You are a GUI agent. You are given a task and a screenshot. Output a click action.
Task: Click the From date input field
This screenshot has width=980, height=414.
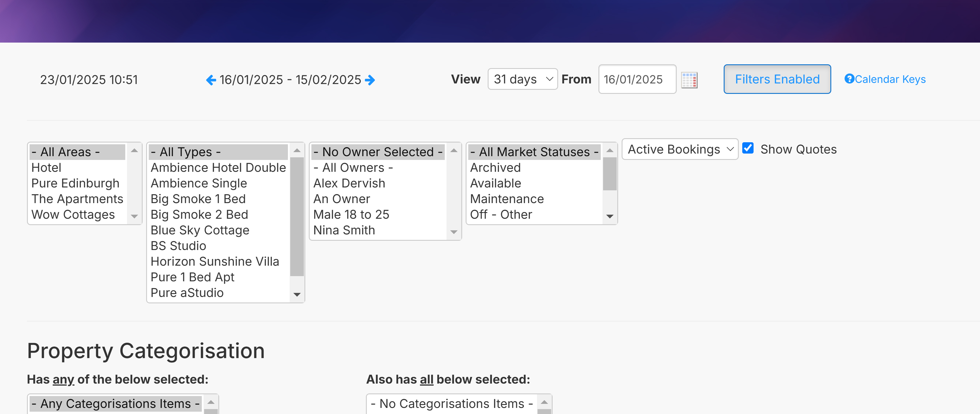(637, 79)
